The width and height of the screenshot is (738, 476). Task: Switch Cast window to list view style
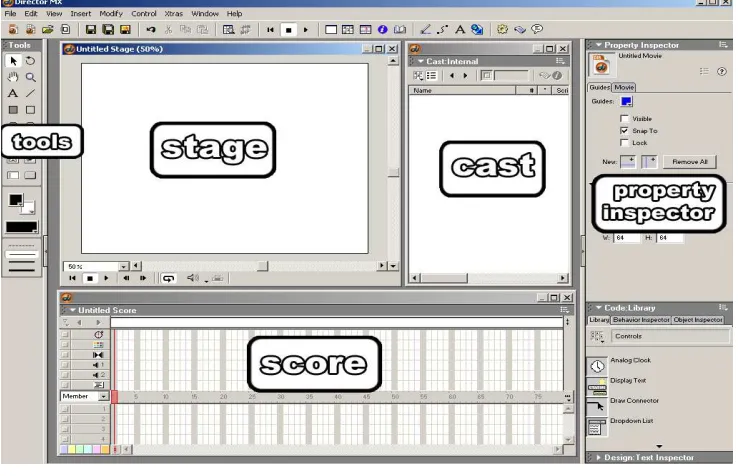[432, 75]
